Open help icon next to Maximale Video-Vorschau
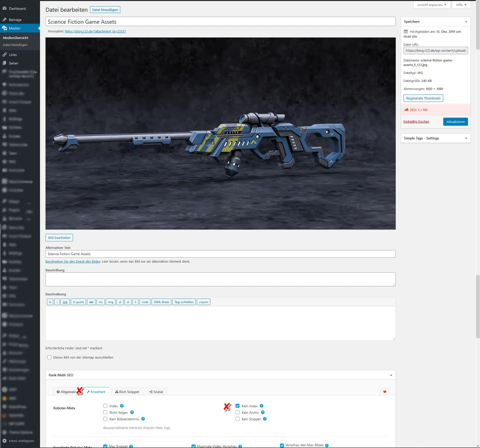 pos(240,446)
